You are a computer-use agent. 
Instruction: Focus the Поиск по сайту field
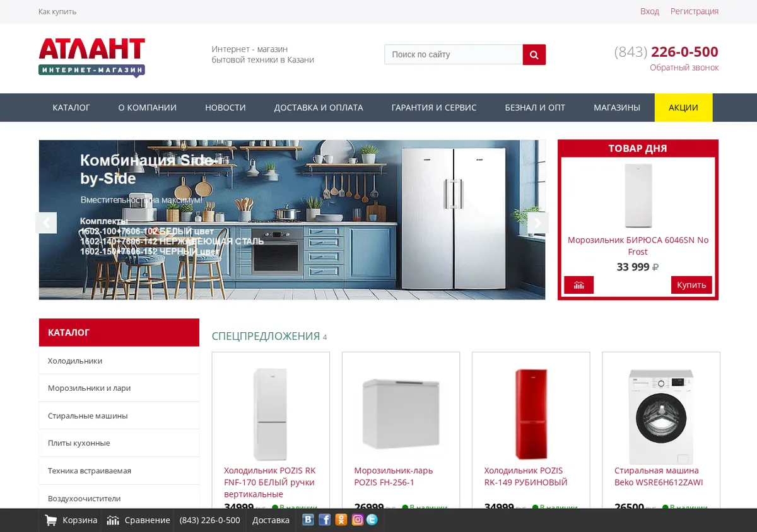point(454,55)
